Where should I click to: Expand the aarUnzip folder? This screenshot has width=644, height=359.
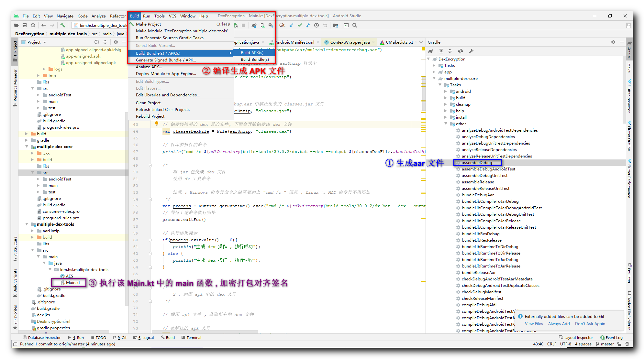pos(33,231)
